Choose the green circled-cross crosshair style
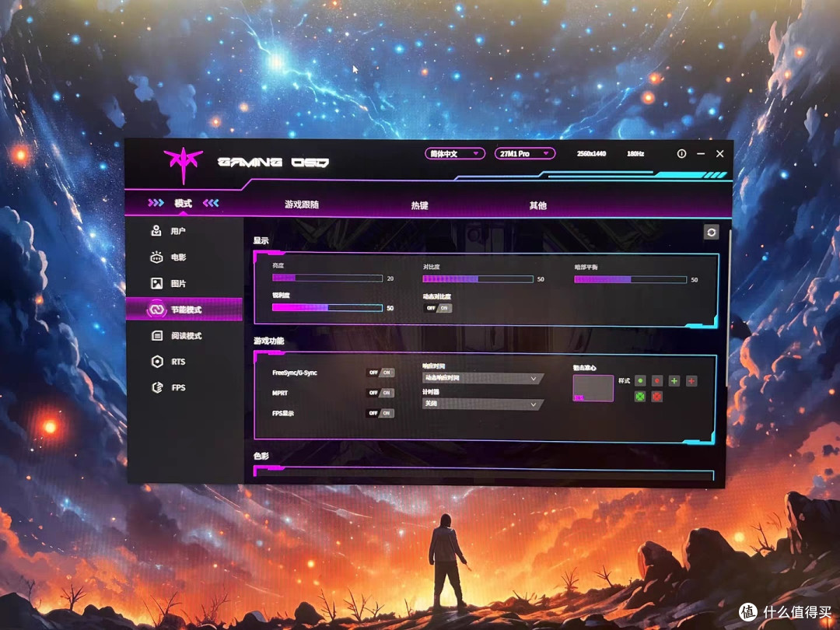840x630 pixels. click(640, 397)
